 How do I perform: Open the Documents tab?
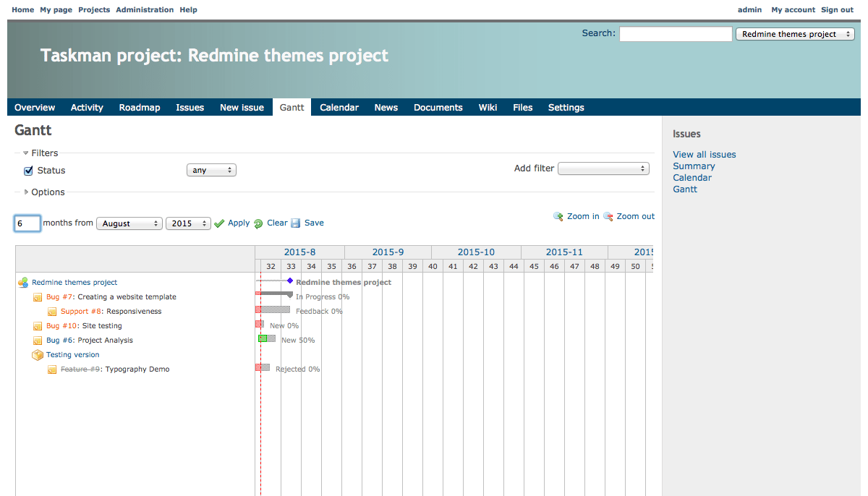coord(438,107)
